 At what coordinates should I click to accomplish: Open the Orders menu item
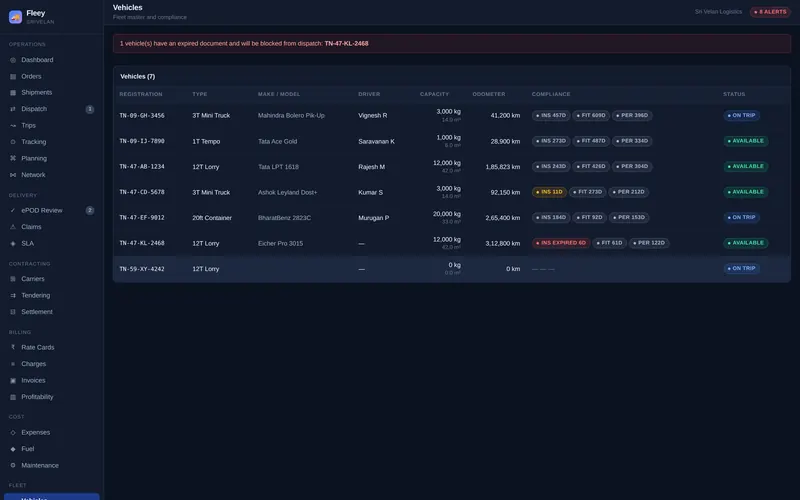click(x=52, y=77)
